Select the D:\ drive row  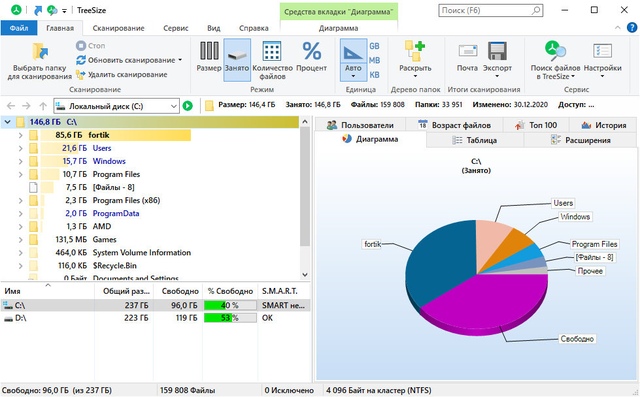point(155,318)
